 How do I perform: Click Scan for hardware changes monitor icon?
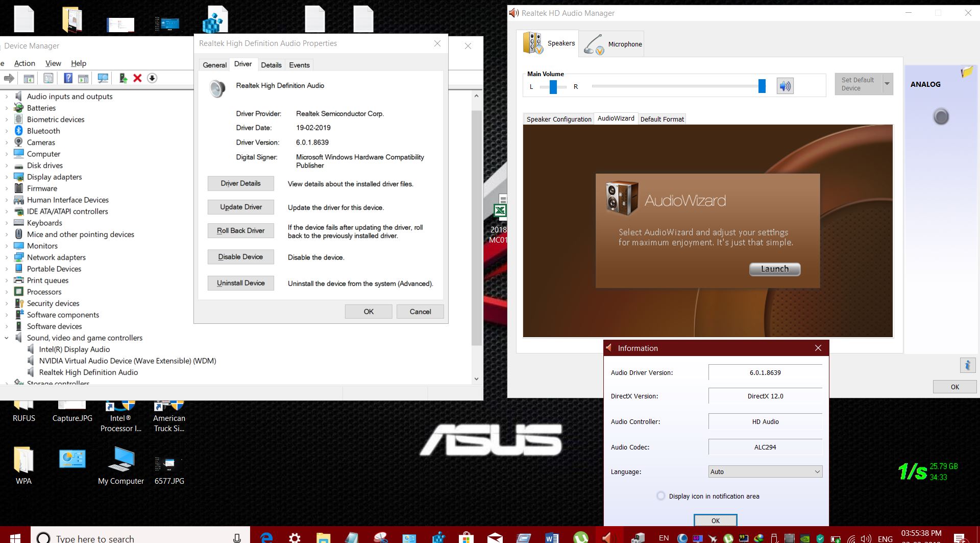pyautogui.click(x=103, y=78)
